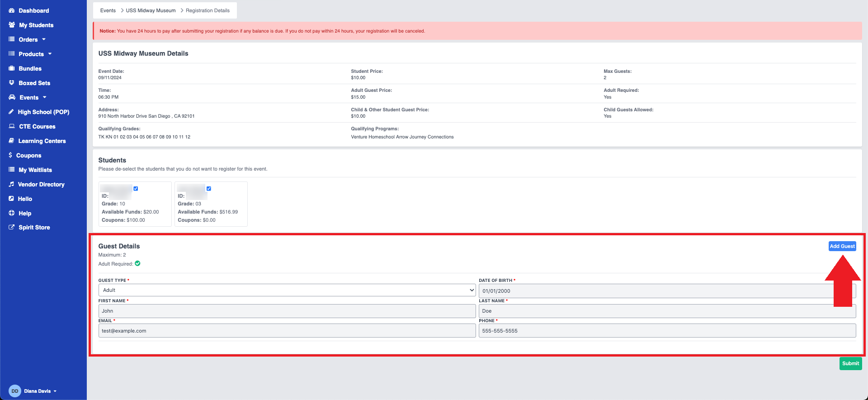Click the Email input field

click(287, 331)
